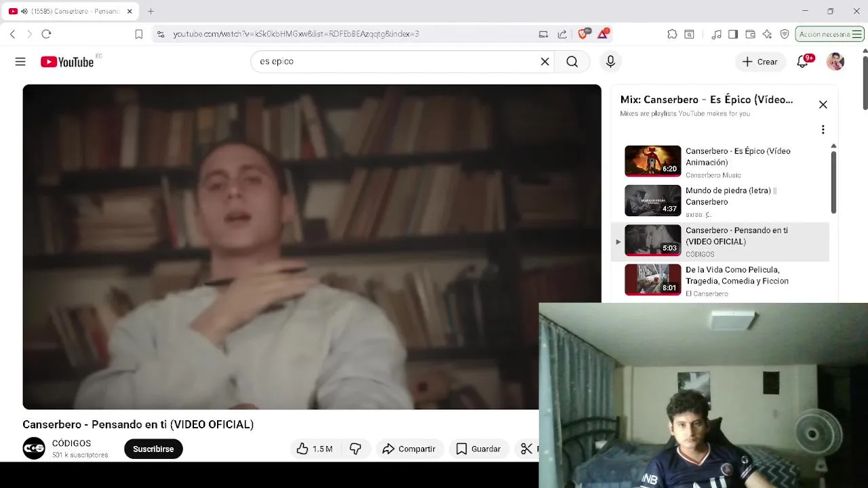Click the Compartir share button

pyautogui.click(x=409, y=449)
